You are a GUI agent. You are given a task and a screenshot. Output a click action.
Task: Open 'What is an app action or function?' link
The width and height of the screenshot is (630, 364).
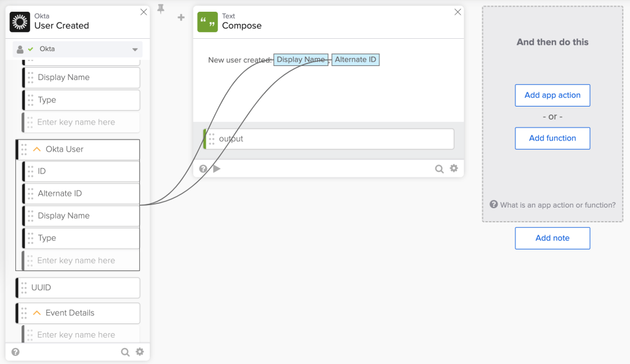(557, 205)
